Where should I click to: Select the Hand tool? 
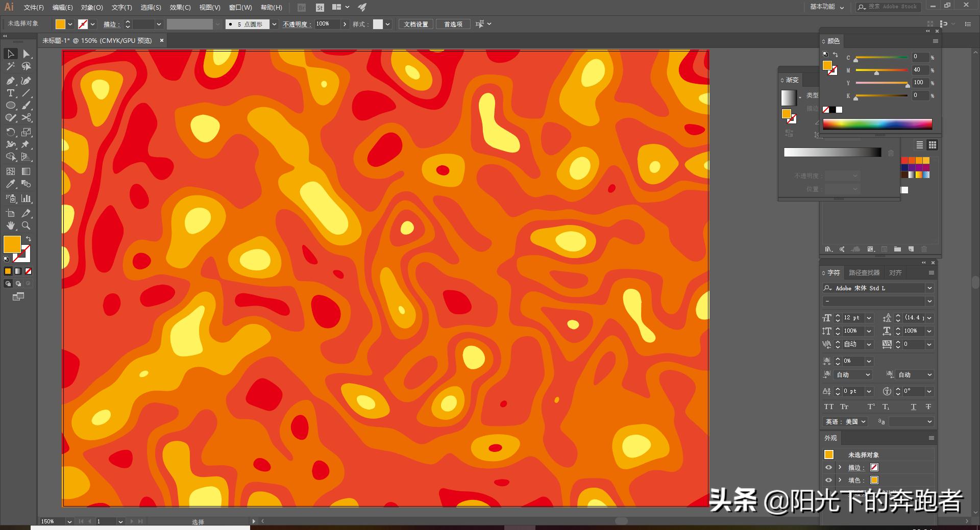point(10,226)
